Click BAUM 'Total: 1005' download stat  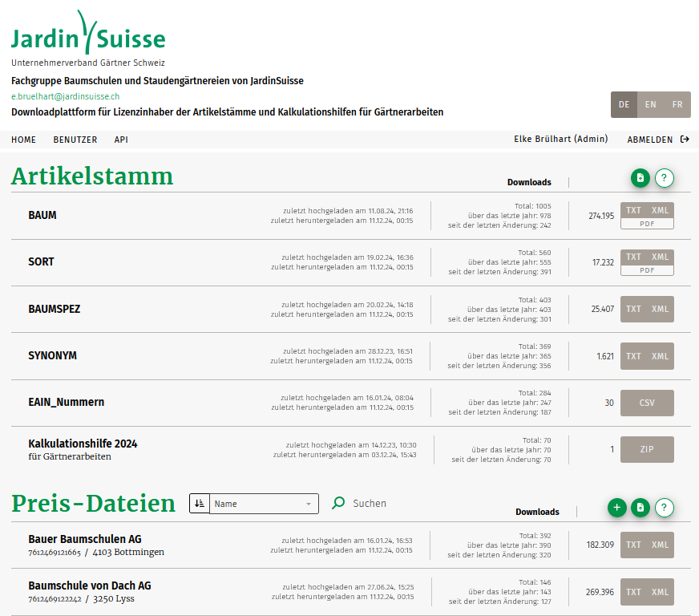click(533, 206)
